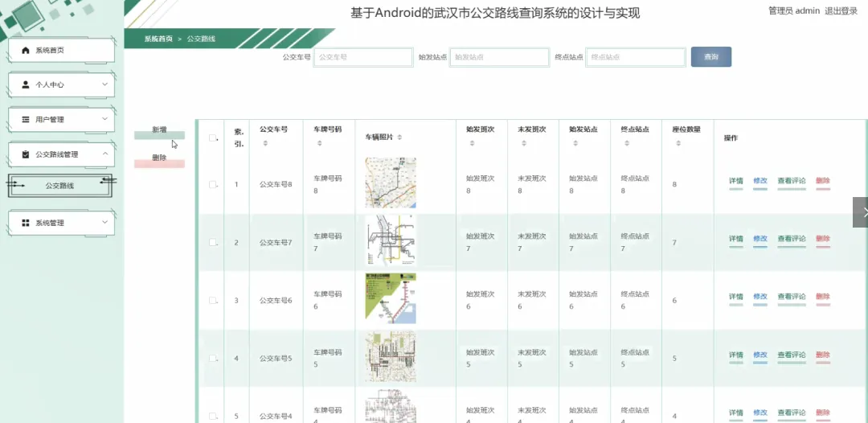Collapse the 公交路线管理 menu chevron
Viewport: 868px width, 423px height.
[x=105, y=154]
